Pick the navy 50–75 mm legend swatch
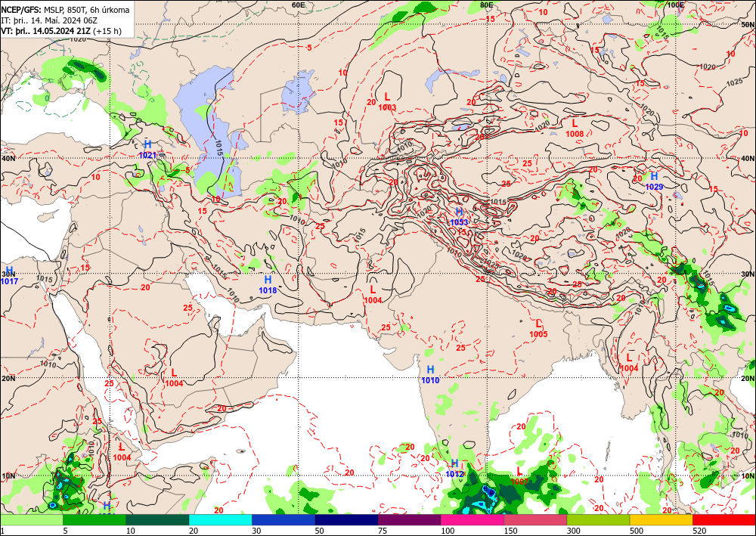The height and width of the screenshot is (536, 756). pos(346,520)
